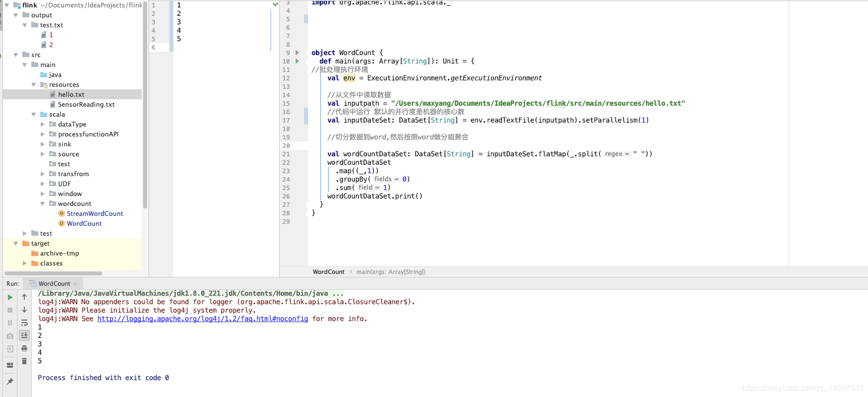Click run gutter arrow beside def main

point(297,61)
